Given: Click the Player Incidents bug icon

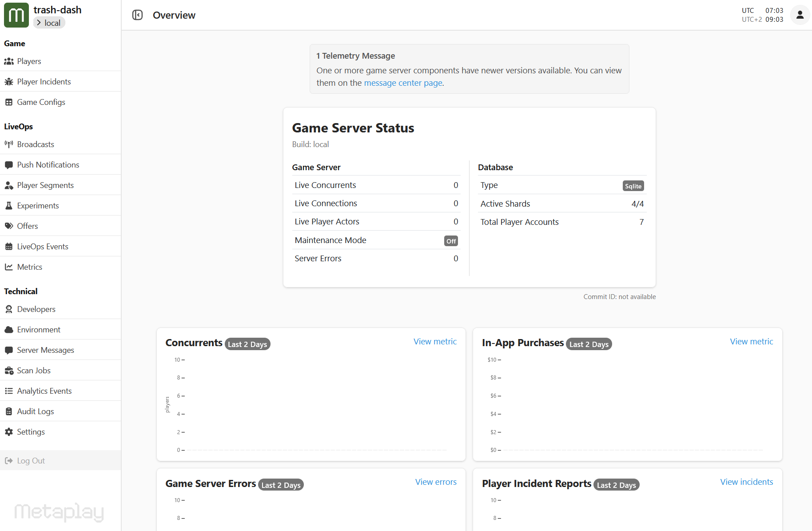Looking at the screenshot, I should tap(9, 82).
